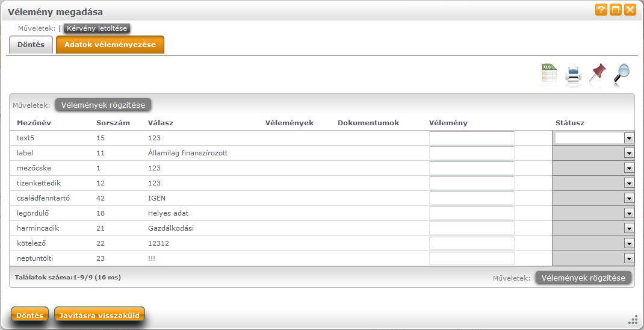Select the Adatok véleményezése tab
Image resolution: width=644 pixels, height=330 pixels.
pyautogui.click(x=110, y=45)
